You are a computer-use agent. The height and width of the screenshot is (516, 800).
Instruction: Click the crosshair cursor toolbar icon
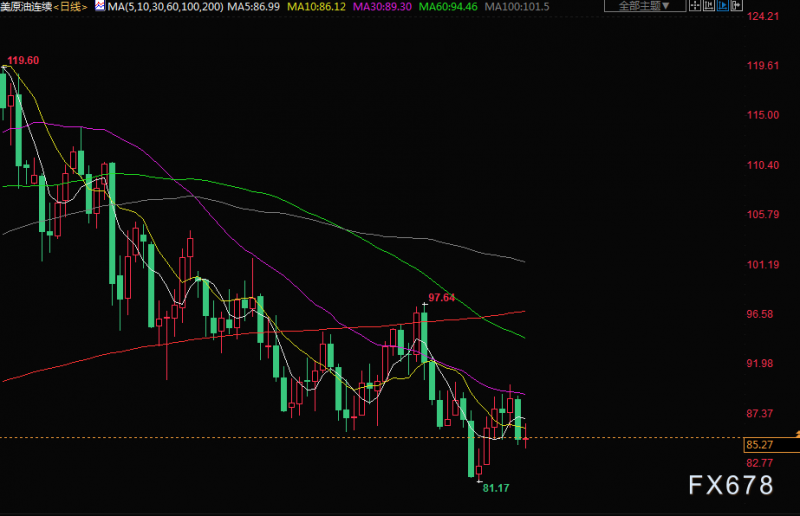coord(695,6)
